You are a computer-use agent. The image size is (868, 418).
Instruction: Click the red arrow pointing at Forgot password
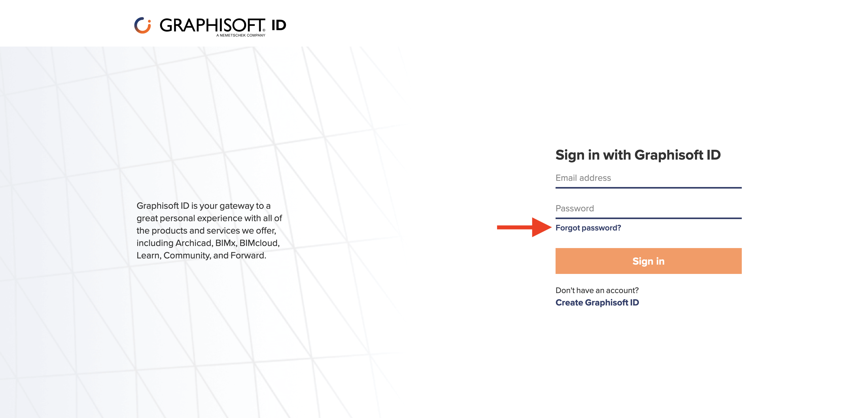(524, 227)
